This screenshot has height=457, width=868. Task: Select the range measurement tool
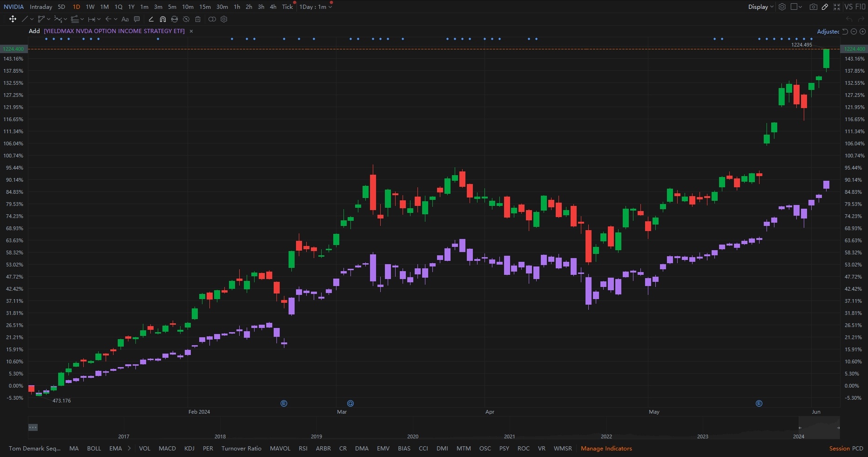[x=91, y=19]
